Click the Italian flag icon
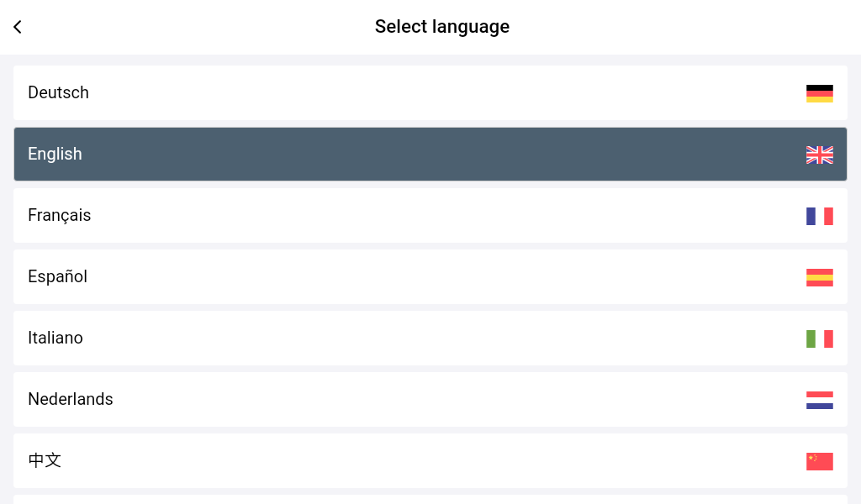This screenshot has width=861, height=504. click(x=819, y=339)
